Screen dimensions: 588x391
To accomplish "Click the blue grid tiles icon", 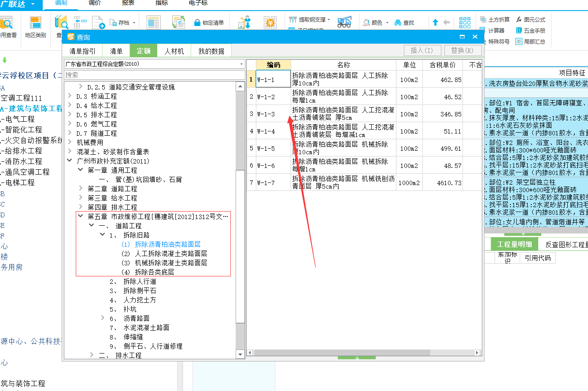I will point(465,23).
